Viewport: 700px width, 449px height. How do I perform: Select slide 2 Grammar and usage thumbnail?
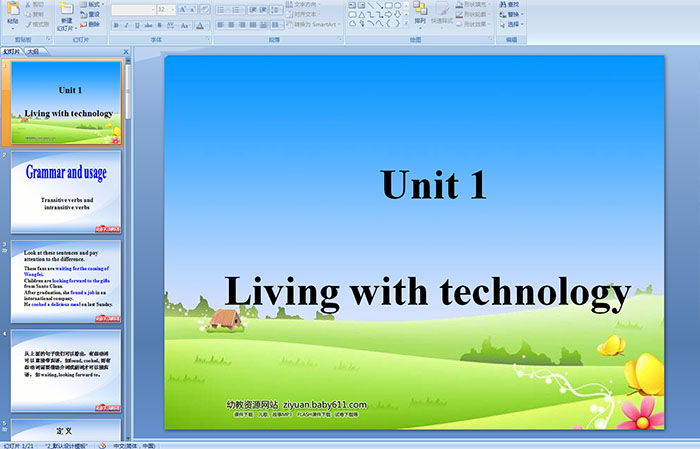click(66, 192)
